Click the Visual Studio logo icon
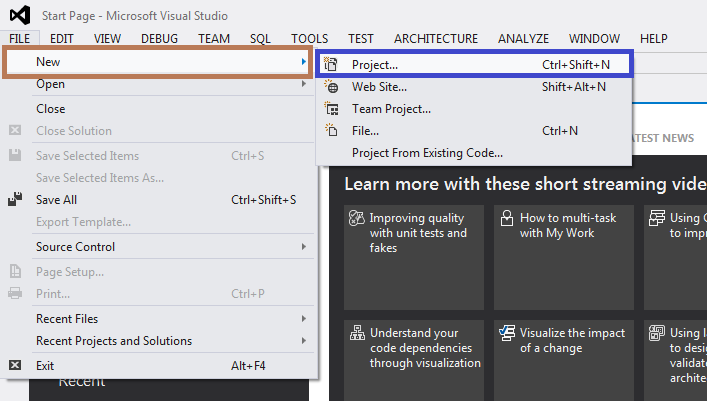 pyautogui.click(x=20, y=15)
